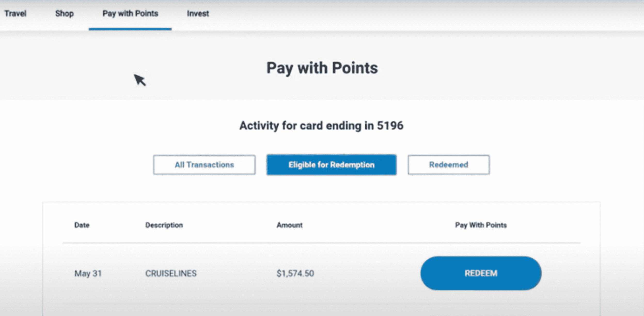Click the Amount column header

[289, 225]
